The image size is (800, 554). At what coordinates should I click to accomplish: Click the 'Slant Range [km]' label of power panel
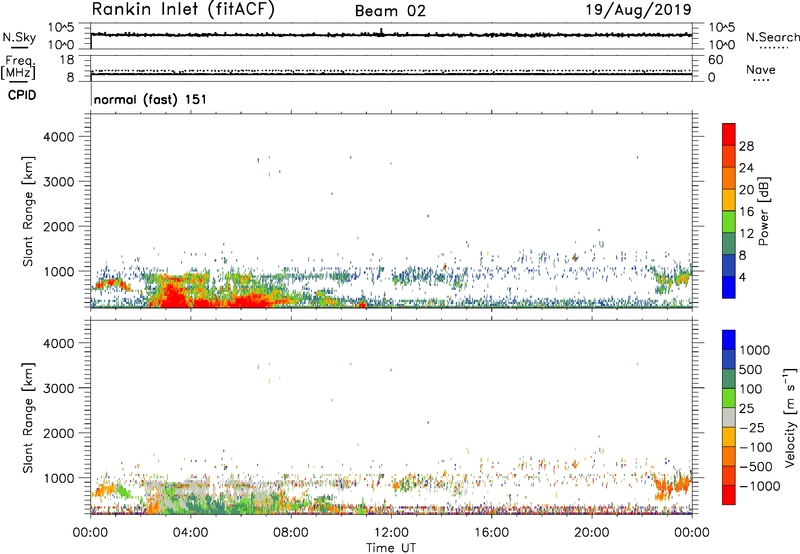tap(28, 211)
